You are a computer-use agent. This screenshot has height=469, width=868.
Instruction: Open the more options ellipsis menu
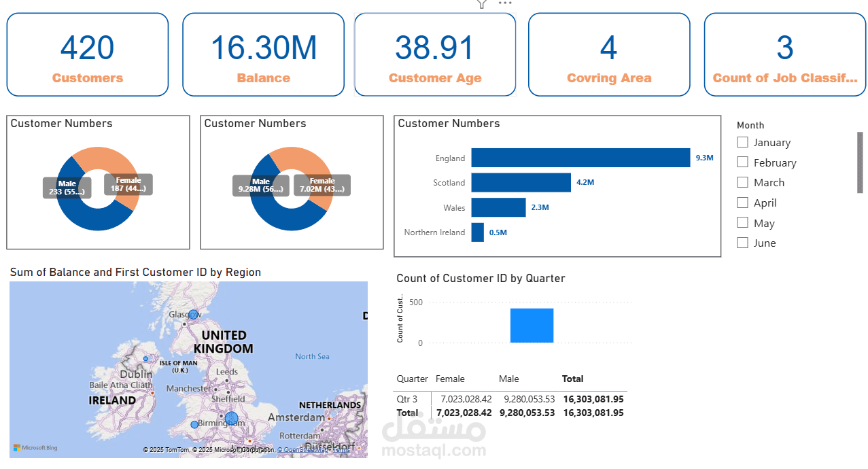click(504, 3)
